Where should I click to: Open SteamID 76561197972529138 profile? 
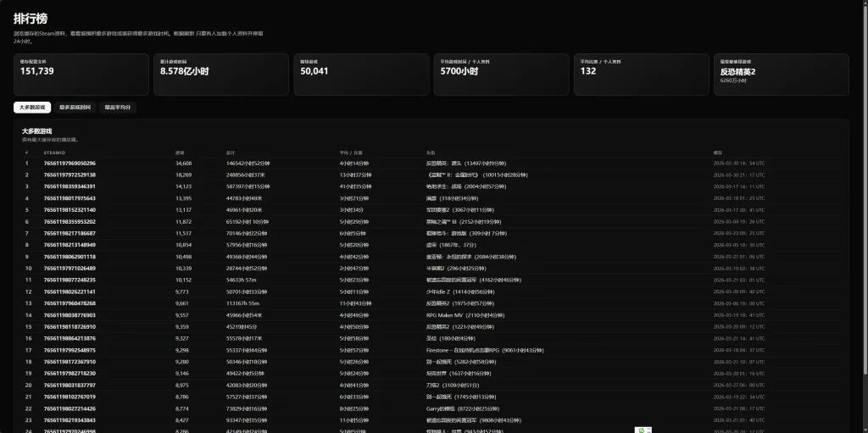click(70, 175)
